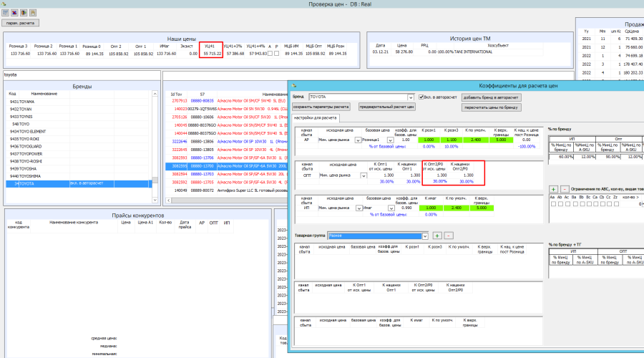
Task: Click product list horizontal scroll left arrow
Action: [168, 200]
